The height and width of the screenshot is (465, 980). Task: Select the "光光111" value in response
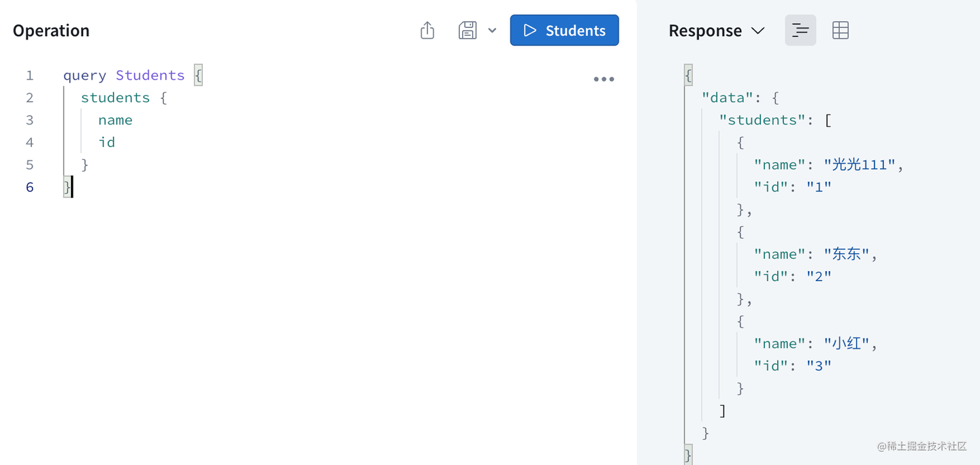pos(862,165)
